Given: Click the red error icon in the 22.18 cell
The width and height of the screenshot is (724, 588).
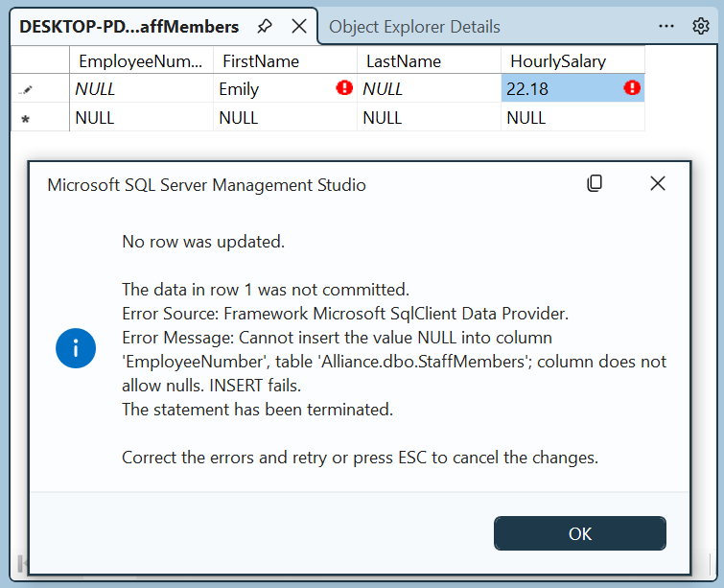Looking at the screenshot, I should click(x=632, y=87).
